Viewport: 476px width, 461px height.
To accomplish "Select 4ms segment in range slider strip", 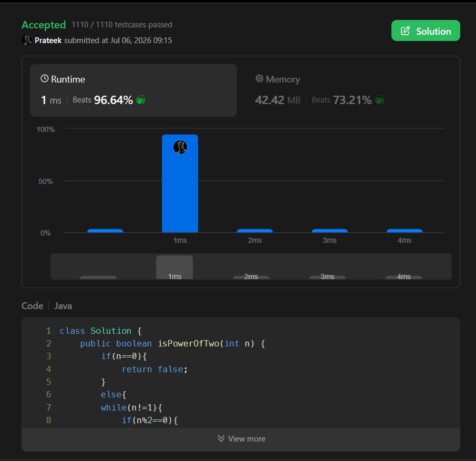I will pos(403,277).
